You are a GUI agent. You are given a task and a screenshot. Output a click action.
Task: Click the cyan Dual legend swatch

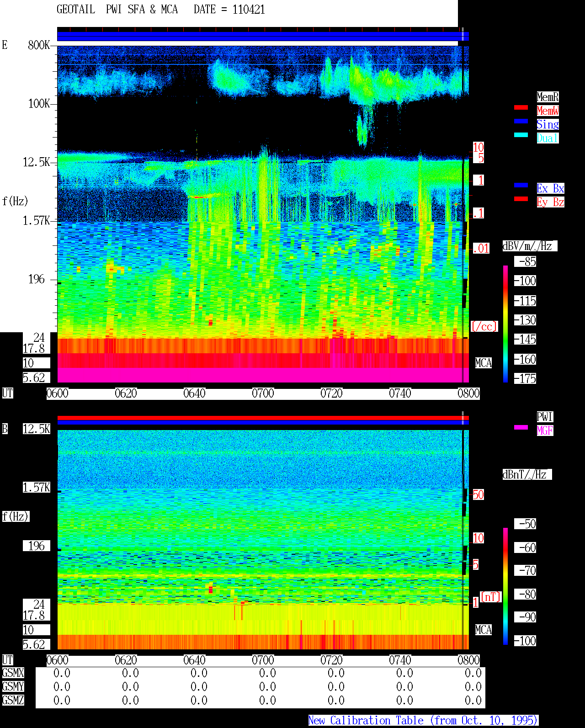(521, 135)
